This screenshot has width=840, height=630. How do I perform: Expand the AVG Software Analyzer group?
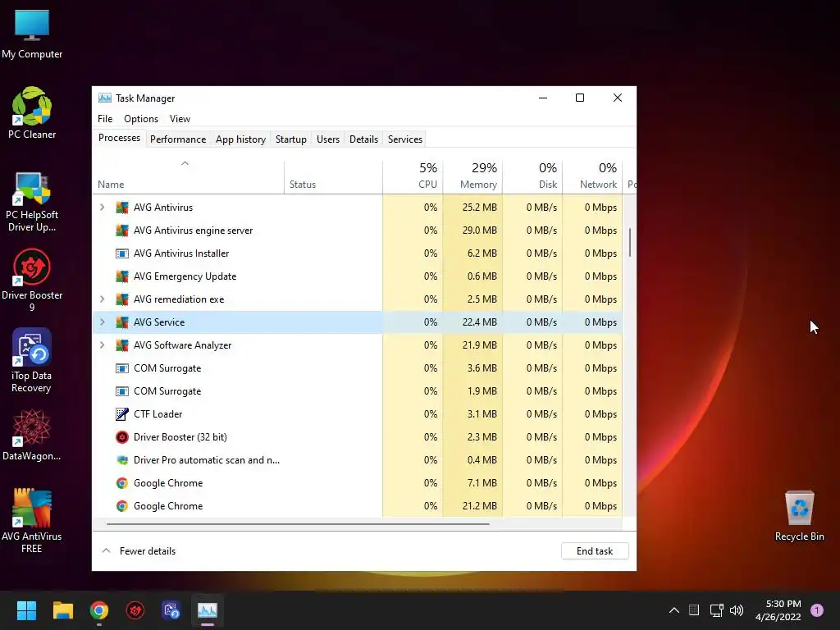[x=102, y=345]
